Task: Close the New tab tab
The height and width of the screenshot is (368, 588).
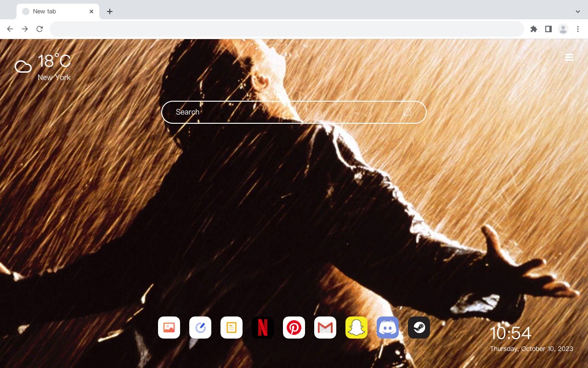Action: point(91,11)
